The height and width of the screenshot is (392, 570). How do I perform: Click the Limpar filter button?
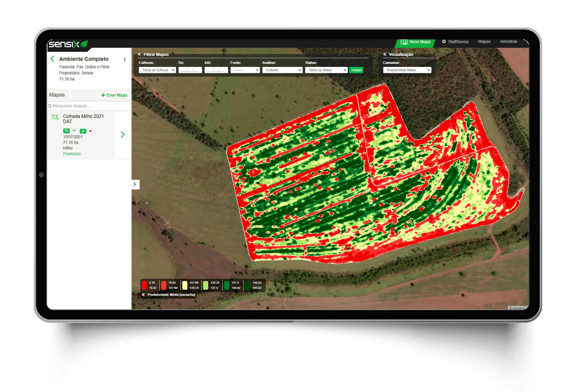(x=356, y=70)
